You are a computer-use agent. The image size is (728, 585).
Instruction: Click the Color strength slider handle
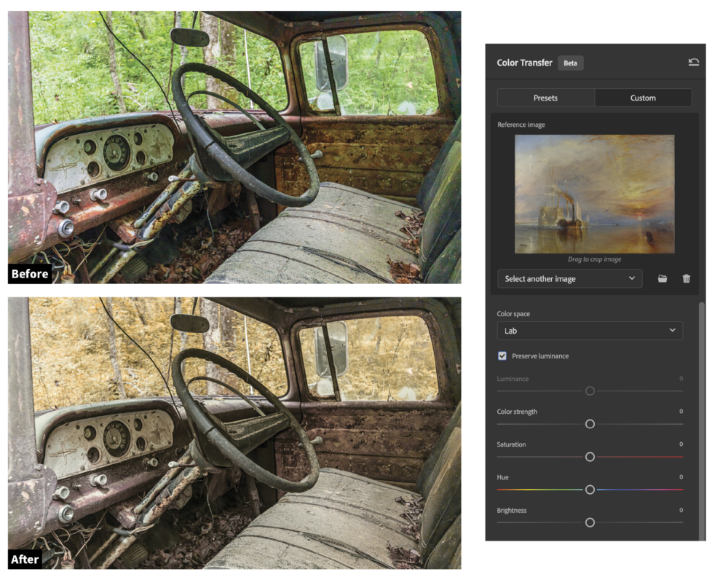590,424
